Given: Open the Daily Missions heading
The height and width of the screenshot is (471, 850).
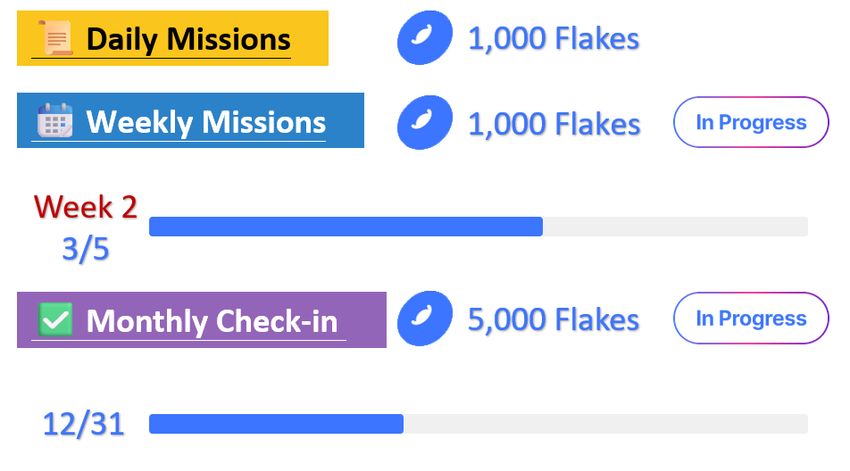Looking at the screenshot, I should tap(187, 40).
